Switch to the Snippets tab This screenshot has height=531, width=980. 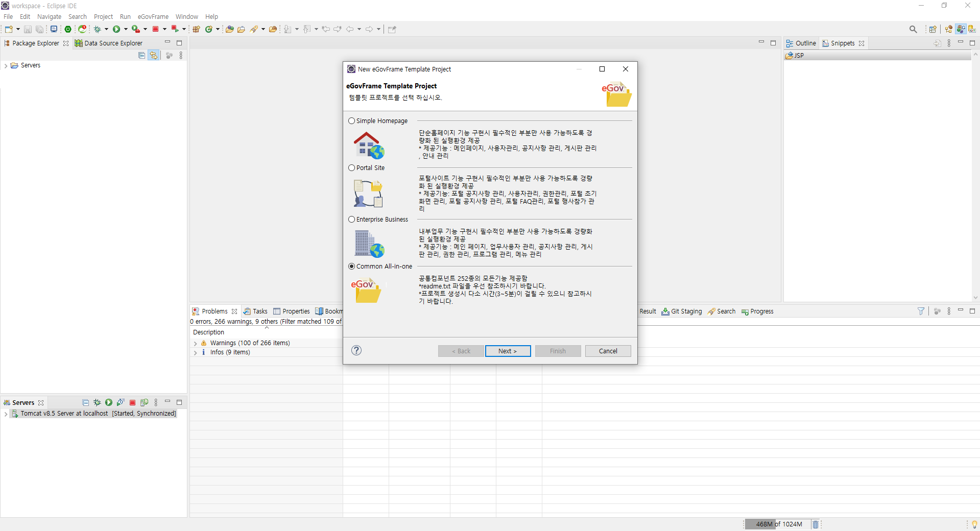click(843, 43)
